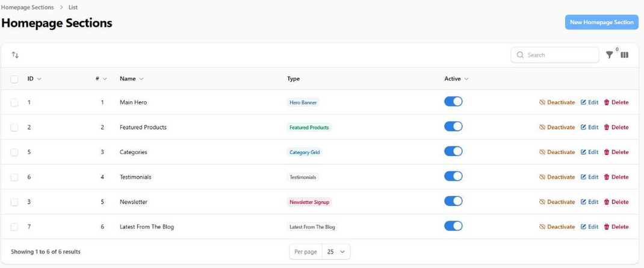This screenshot has width=644, height=268.
Task: Edit the Newsletter section
Action: click(x=589, y=202)
